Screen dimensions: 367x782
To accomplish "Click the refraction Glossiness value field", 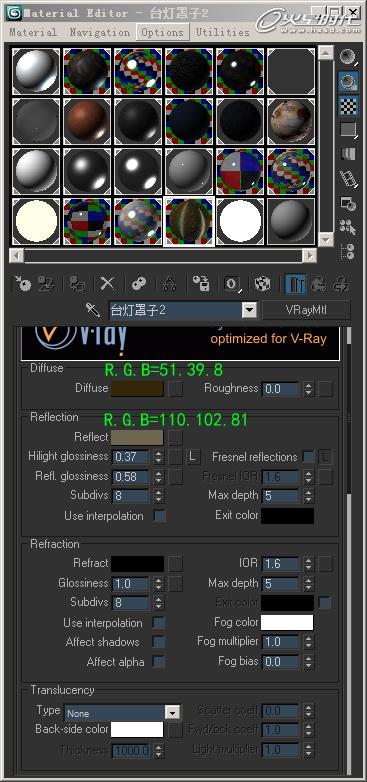I will pos(131,583).
